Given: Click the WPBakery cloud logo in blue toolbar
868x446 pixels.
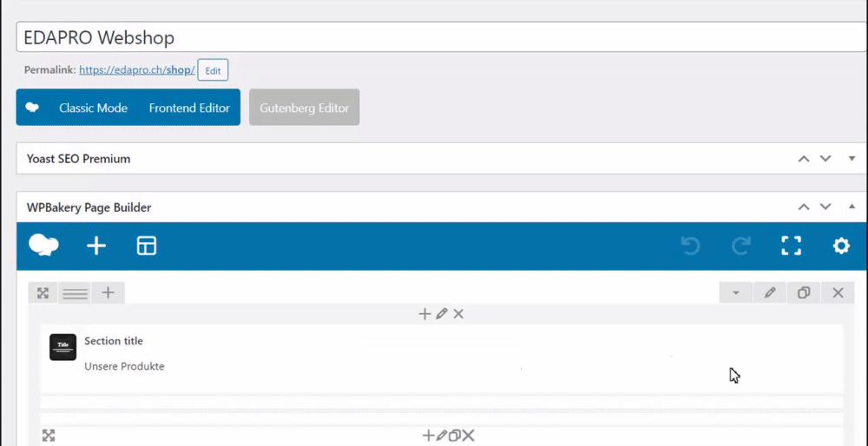Looking at the screenshot, I should 43,245.
